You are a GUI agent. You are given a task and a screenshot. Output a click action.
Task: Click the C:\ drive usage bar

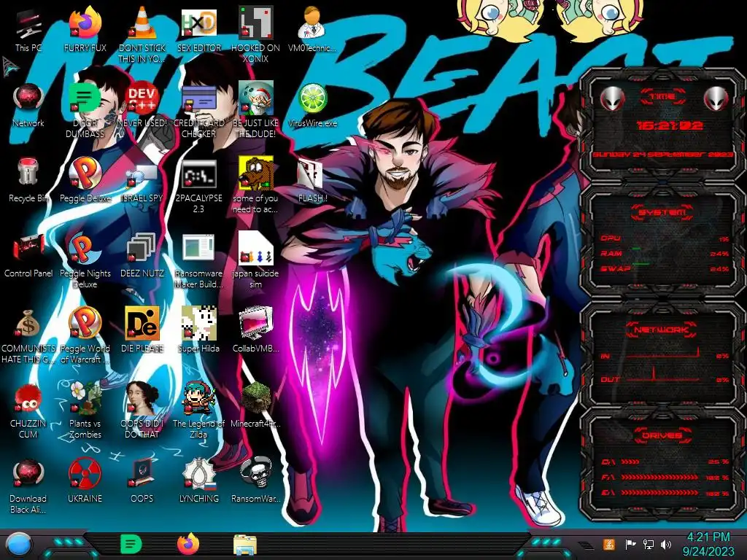660,462
